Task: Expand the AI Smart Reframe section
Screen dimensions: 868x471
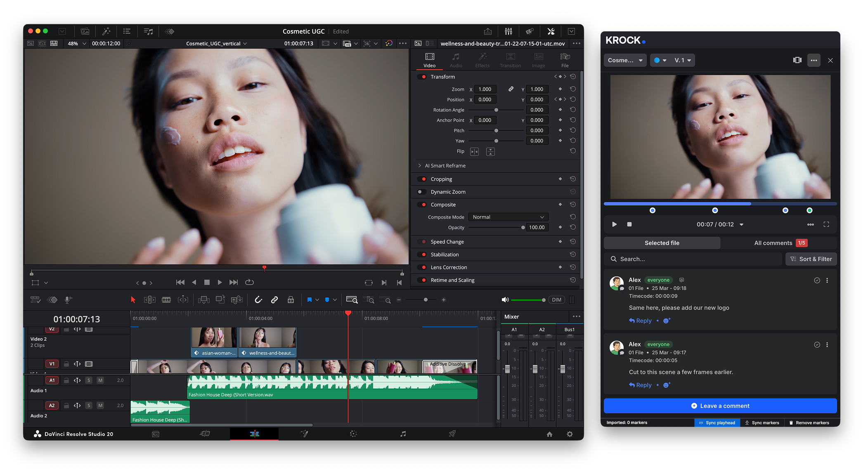Action: pos(420,165)
